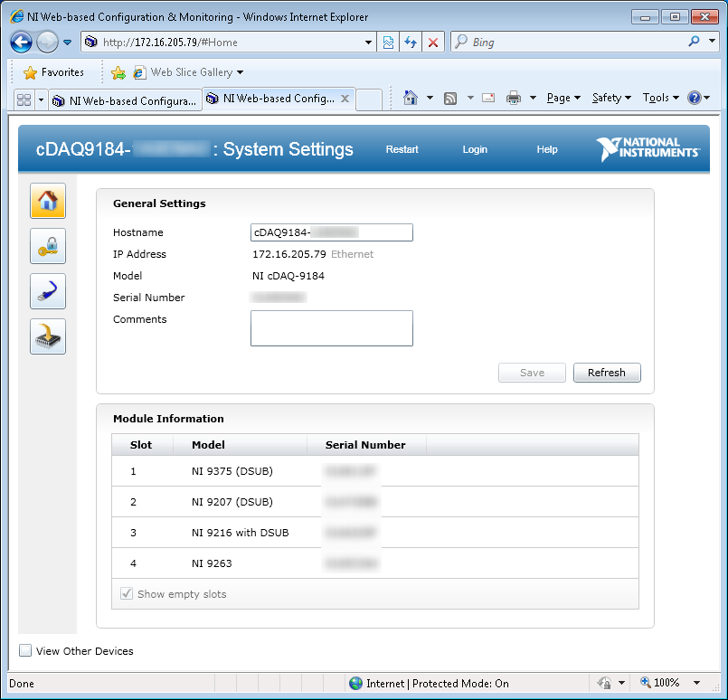Click the Bing search box
728x700 pixels.
click(x=576, y=43)
